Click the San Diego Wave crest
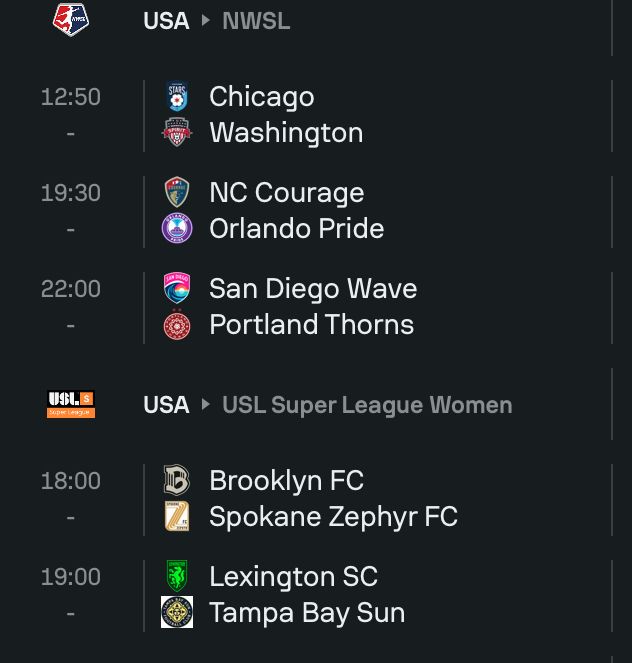The image size is (632, 663). 177,288
